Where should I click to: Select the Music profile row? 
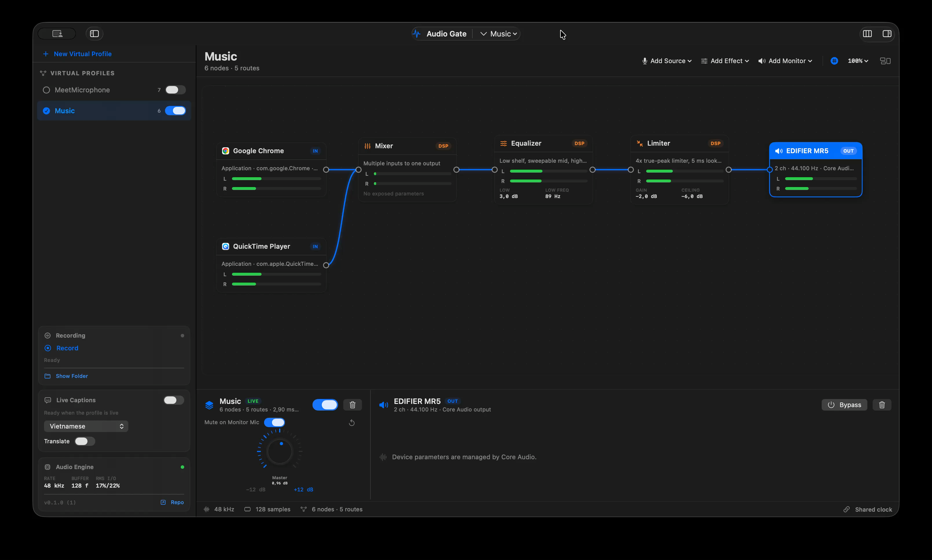point(114,111)
